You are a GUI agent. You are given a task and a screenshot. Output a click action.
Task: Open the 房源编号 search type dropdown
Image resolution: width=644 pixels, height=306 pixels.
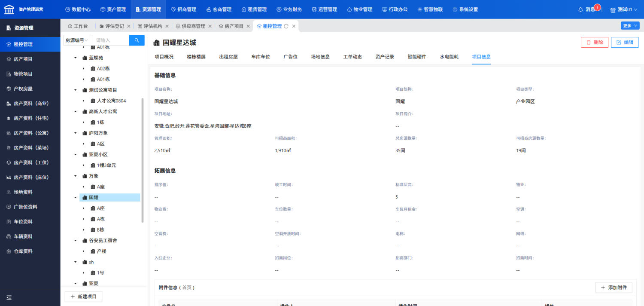(x=77, y=40)
